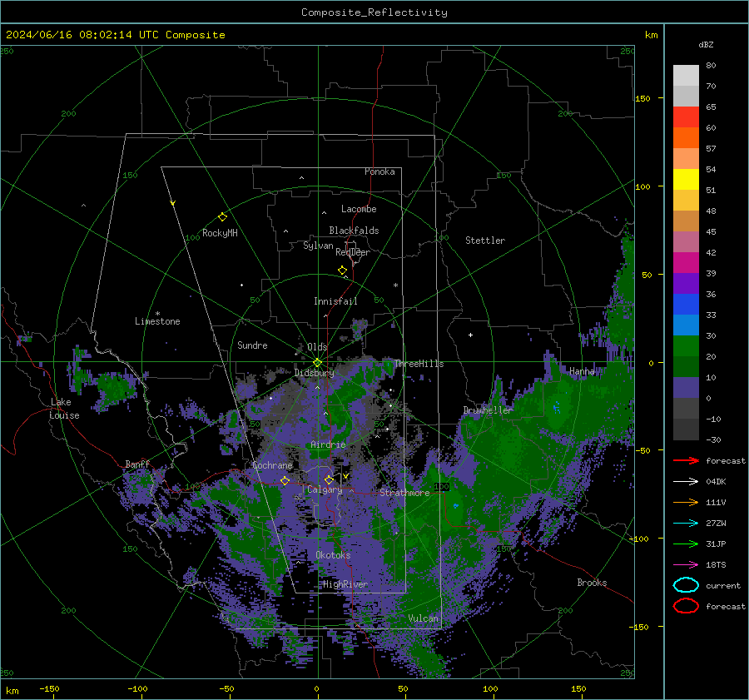The height and width of the screenshot is (700, 749).
Task: Click the red reflectivity legend swatch
Action: click(x=686, y=117)
